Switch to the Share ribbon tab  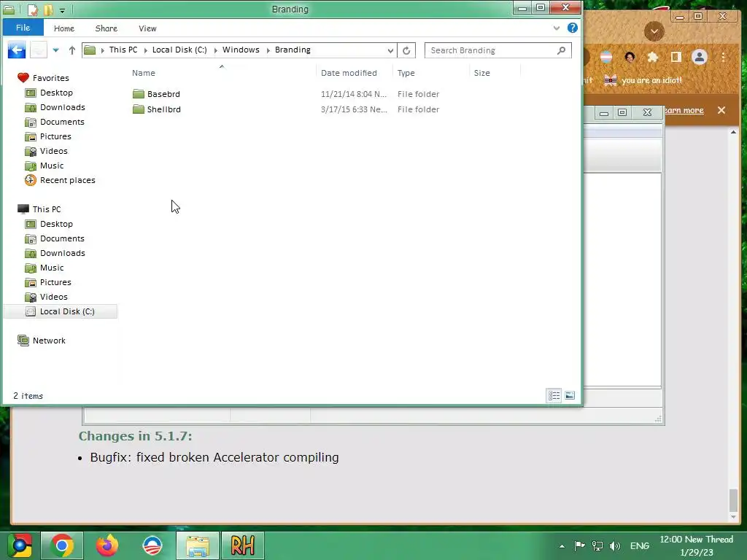pos(107,28)
